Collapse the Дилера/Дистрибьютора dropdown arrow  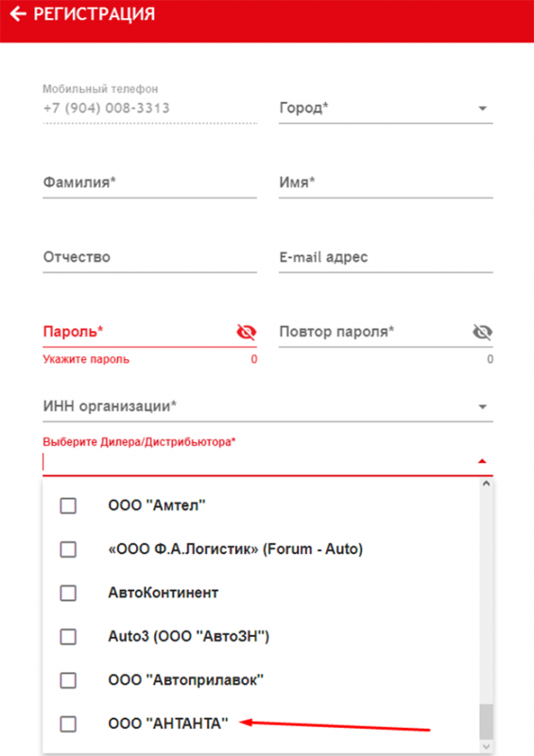click(x=482, y=461)
